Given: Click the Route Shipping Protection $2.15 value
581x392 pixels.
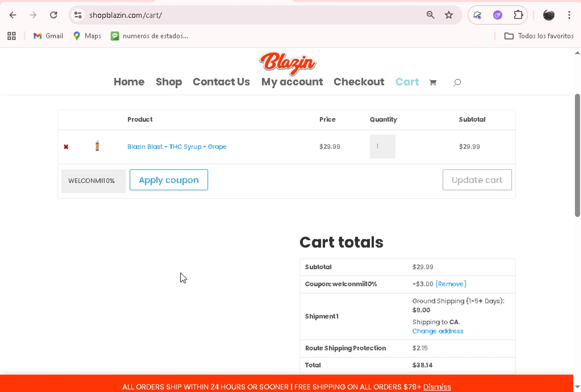Looking at the screenshot, I should [420, 348].
